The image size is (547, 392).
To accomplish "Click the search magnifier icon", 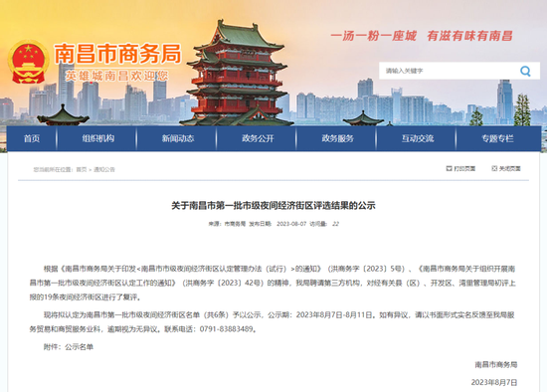I will click(525, 72).
